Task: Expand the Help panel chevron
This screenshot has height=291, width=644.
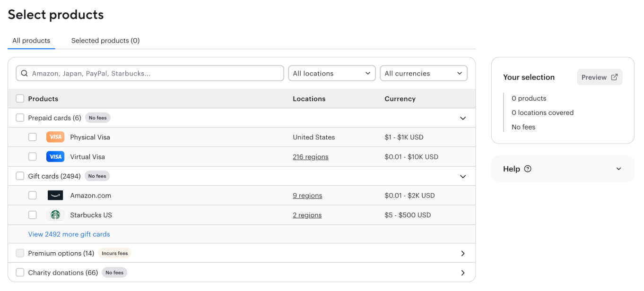Action: coord(618,169)
